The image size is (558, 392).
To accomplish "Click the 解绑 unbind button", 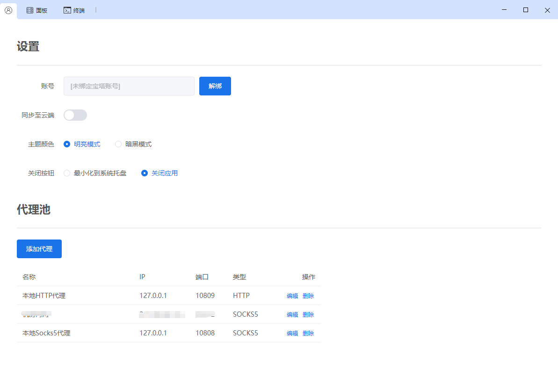I will [x=215, y=86].
